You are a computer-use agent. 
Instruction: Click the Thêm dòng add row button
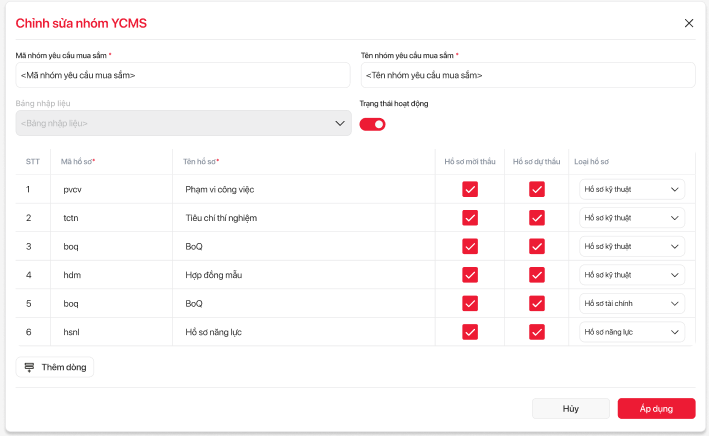55,367
